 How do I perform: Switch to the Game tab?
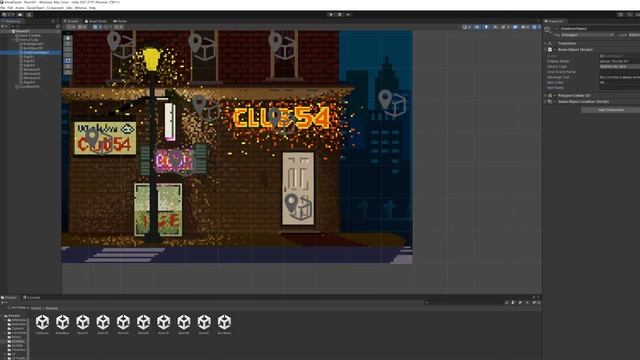[120, 21]
